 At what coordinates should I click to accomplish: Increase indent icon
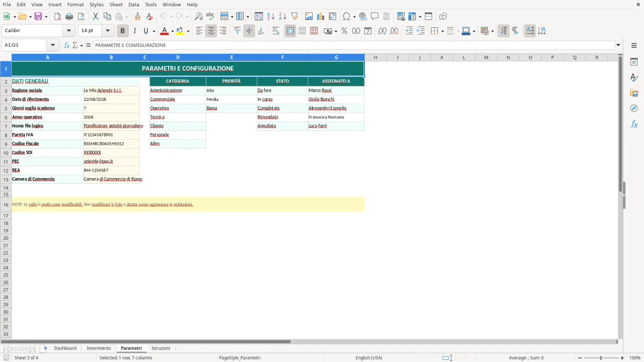click(409, 31)
